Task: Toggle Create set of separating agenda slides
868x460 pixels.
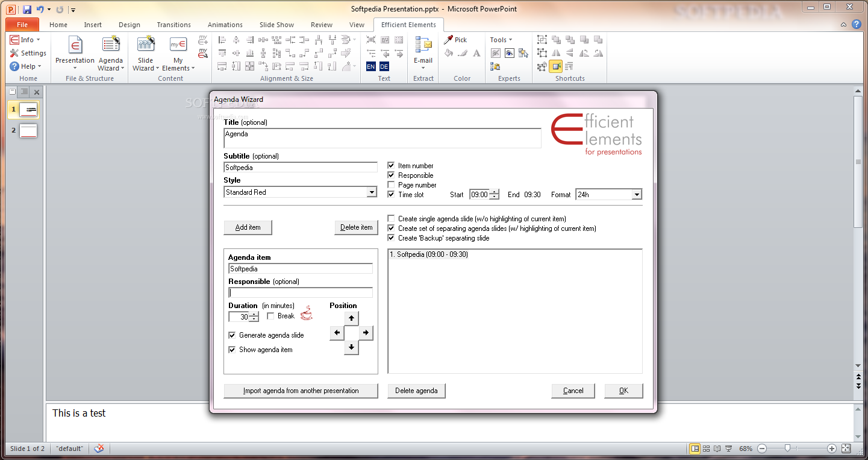Action: click(x=392, y=228)
